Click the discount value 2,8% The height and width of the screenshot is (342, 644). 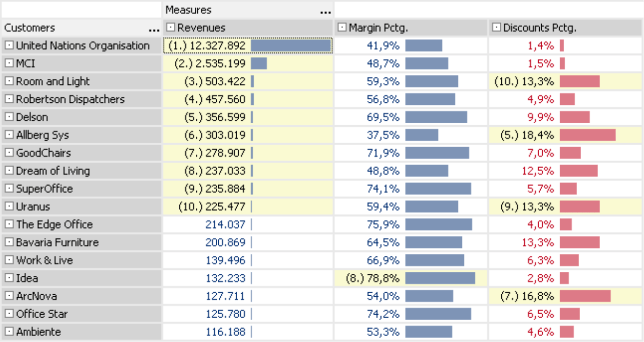541,278
